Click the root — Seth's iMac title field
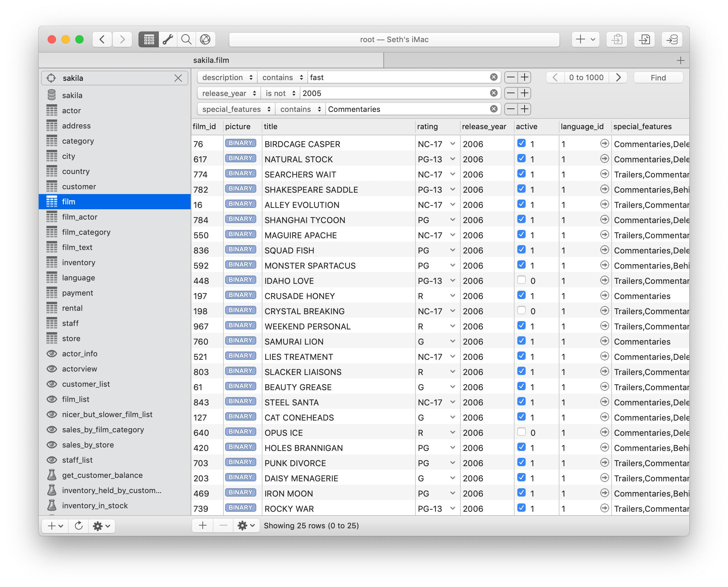 [x=394, y=39]
